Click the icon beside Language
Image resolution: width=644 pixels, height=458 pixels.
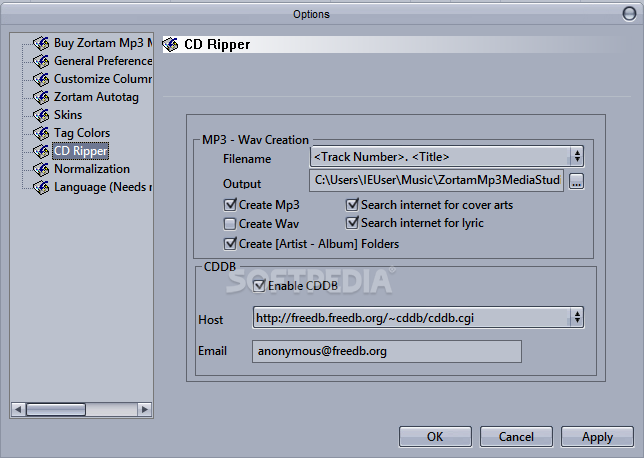tap(41, 187)
